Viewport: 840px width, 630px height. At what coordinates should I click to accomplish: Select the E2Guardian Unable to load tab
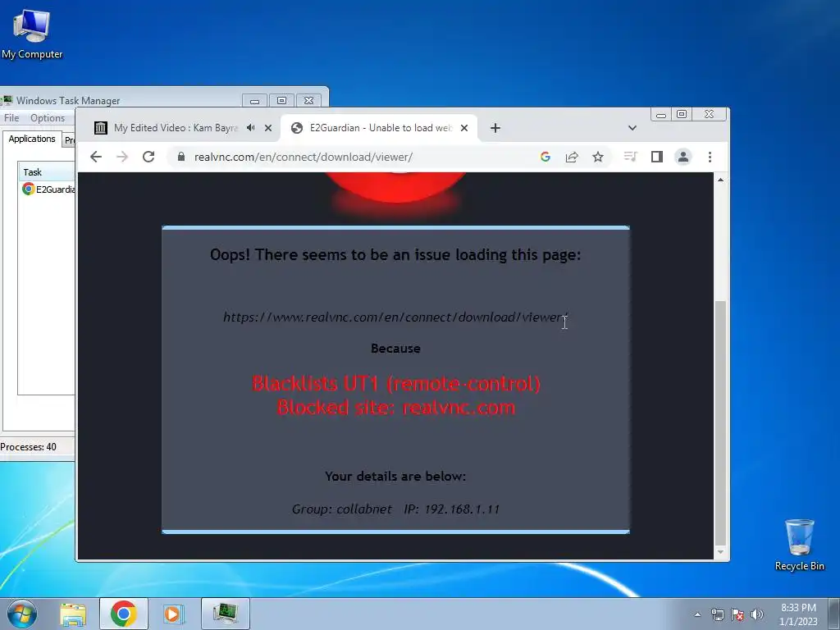379,127
